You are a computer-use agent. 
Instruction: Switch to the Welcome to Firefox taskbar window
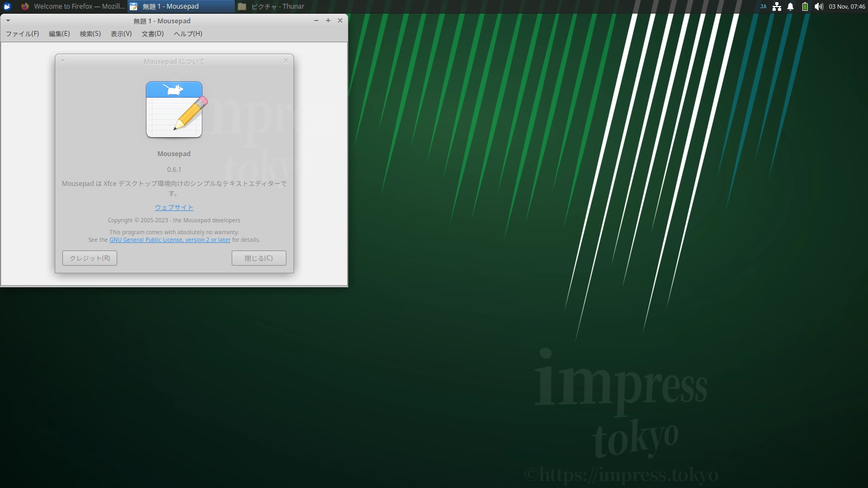tap(73, 7)
